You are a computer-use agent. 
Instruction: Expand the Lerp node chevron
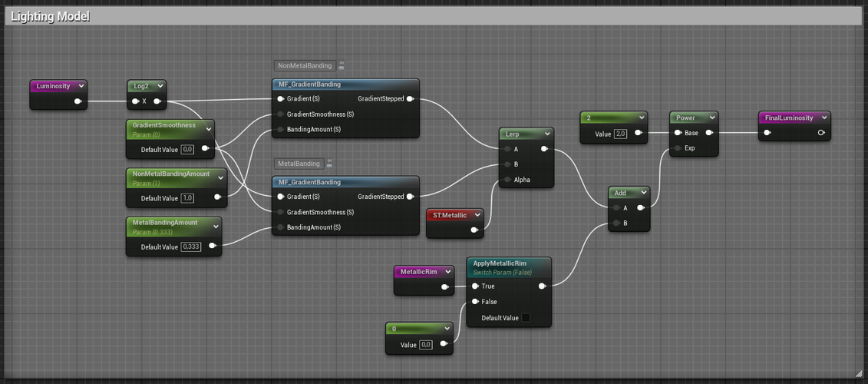(x=546, y=134)
